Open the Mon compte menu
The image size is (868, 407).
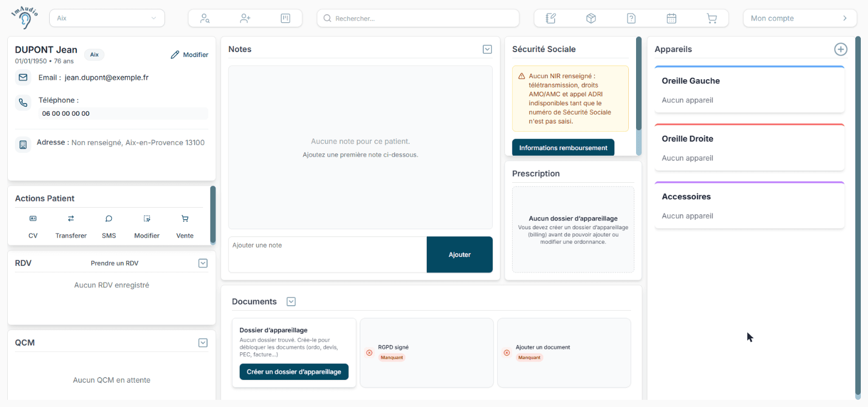(x=799, y=18)
